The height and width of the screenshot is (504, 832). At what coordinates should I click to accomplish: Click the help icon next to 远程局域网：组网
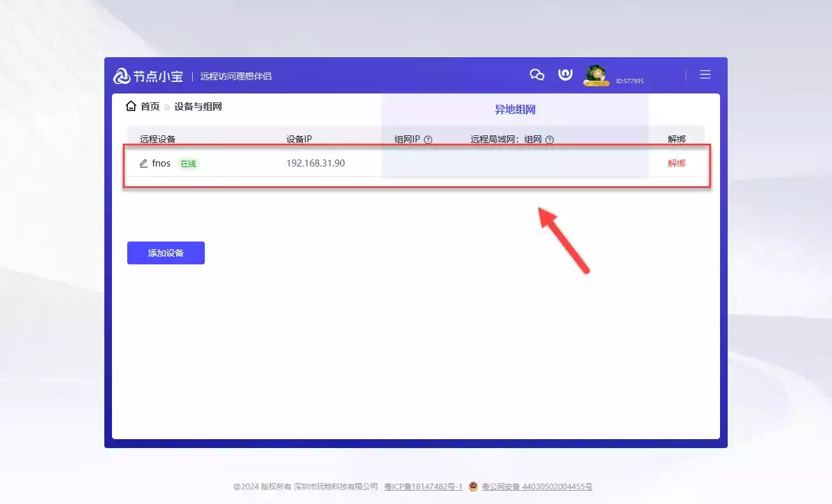pos(550,140)
